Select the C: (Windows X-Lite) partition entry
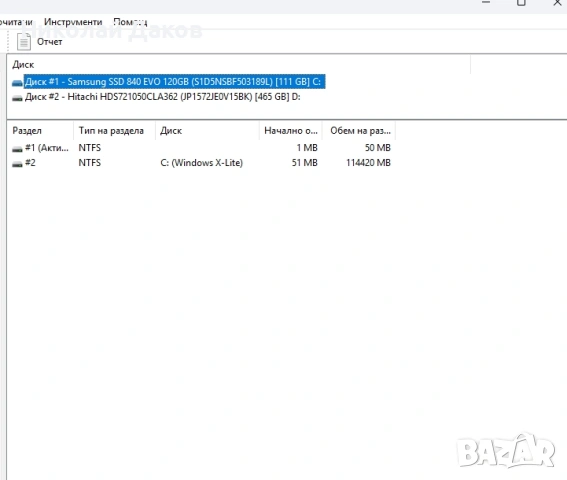The width and height of the screenshot is (567, 480). pos(201,163)
